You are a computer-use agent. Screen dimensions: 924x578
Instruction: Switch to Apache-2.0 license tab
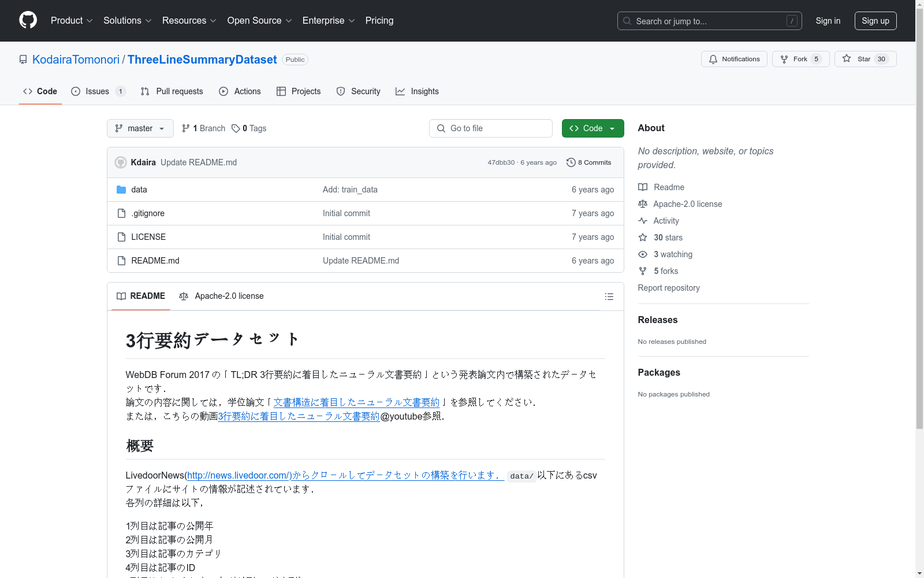(x=221, y=296)
